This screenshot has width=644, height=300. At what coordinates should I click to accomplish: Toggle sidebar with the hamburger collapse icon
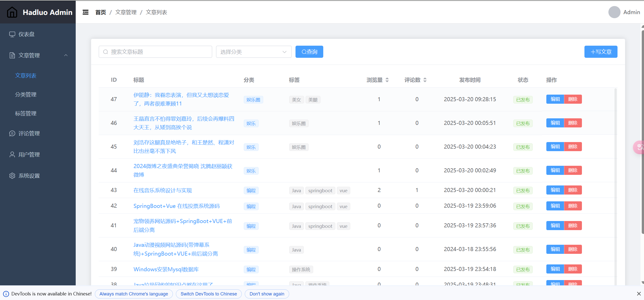point(86,12)
